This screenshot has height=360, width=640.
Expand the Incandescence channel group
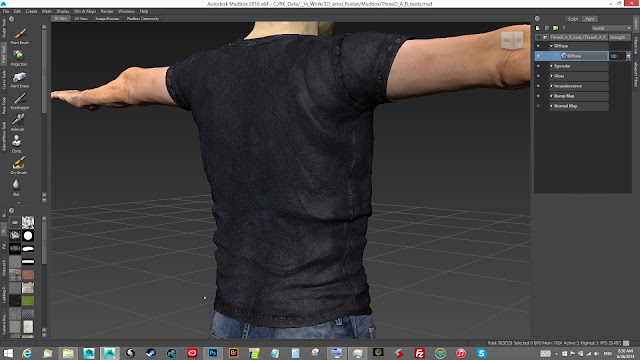tap(551, 86)
